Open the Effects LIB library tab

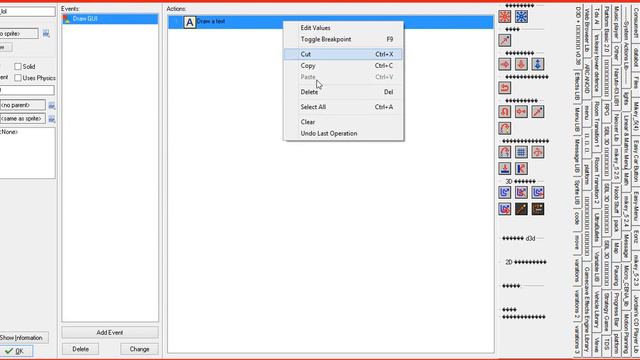tap(577, 86)
